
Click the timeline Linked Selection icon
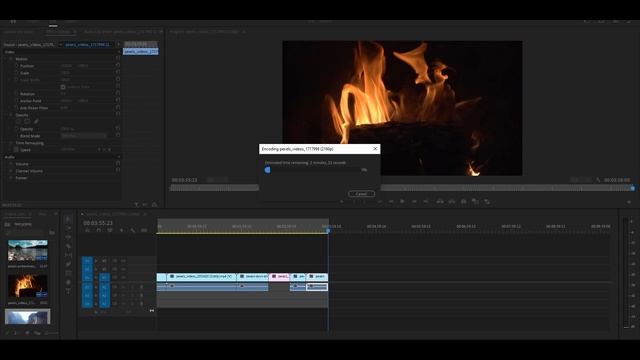[x=110, y=231]
